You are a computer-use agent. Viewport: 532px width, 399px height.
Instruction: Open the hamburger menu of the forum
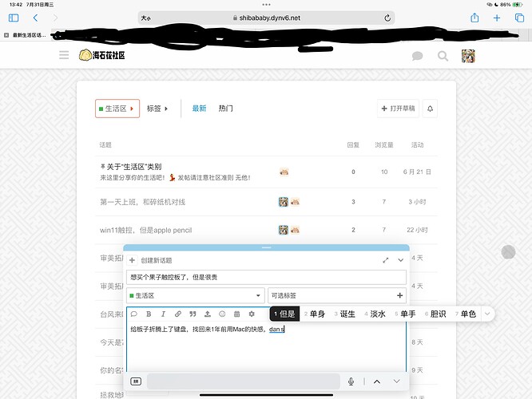tap(64, 55)
